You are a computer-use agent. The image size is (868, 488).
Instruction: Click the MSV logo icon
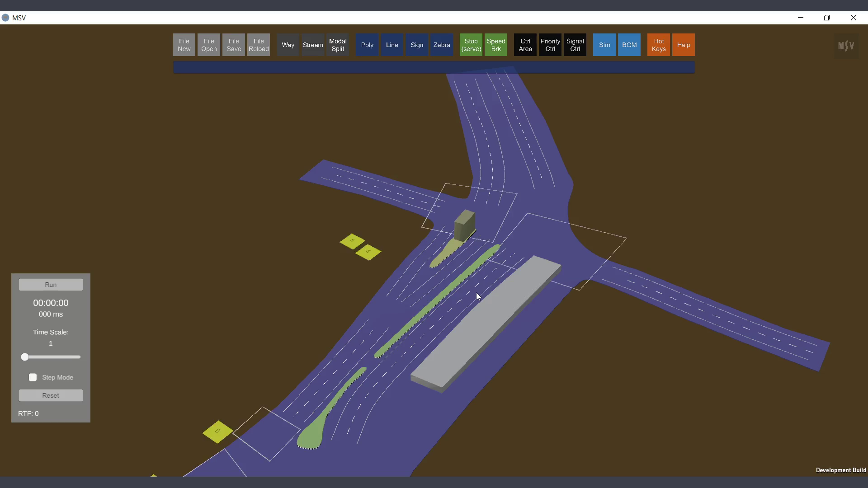pos(846,46)
